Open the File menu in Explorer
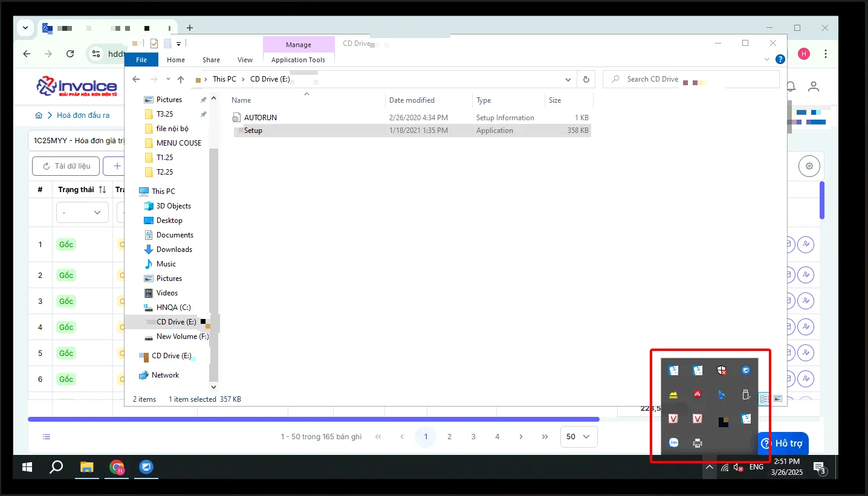 [x=141, y=60]
